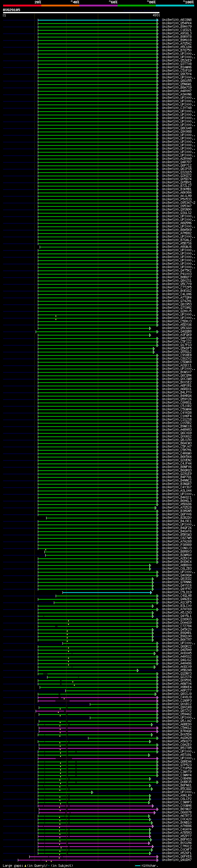Image resolution: width=197 pixels, height=868 pixels.
Task: Select the UniRef100_A7AT69 label
Action: click(177, 609)
